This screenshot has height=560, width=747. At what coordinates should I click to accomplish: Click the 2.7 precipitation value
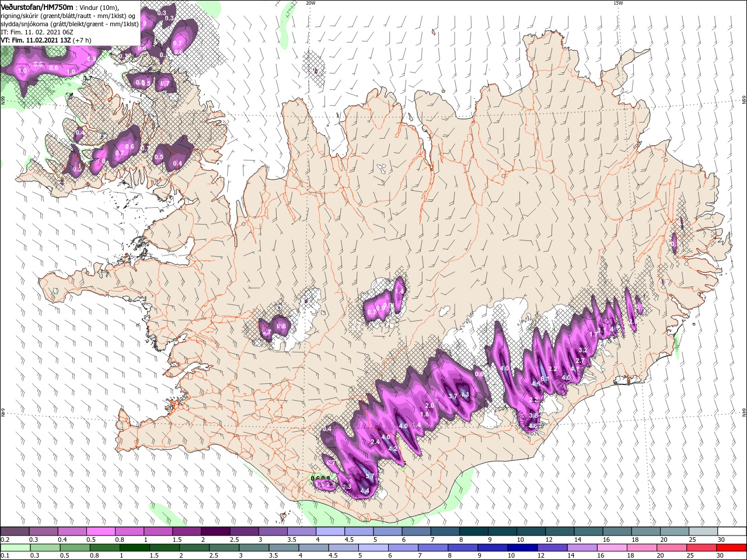coord(580,361)
